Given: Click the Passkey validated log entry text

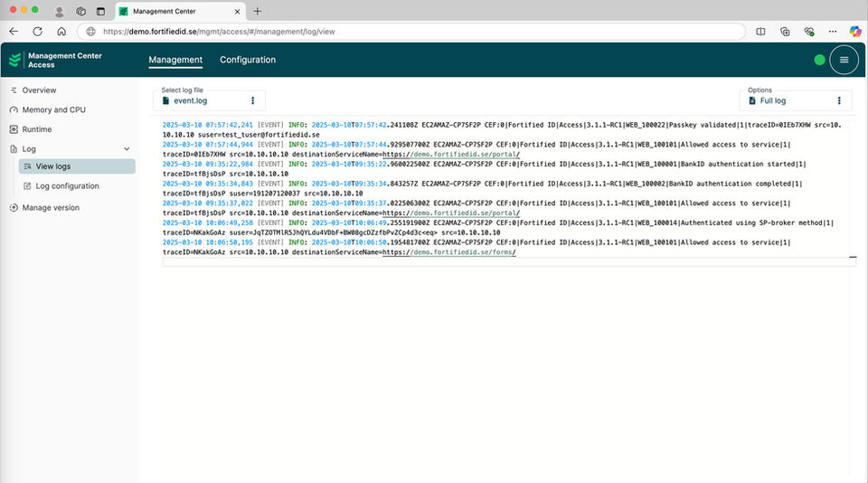Looking at the screenshot, I should tap(703, 125).
